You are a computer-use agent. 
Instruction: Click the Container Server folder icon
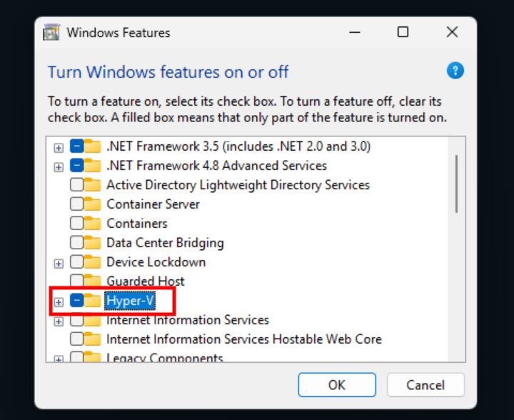tap(93, 204)
